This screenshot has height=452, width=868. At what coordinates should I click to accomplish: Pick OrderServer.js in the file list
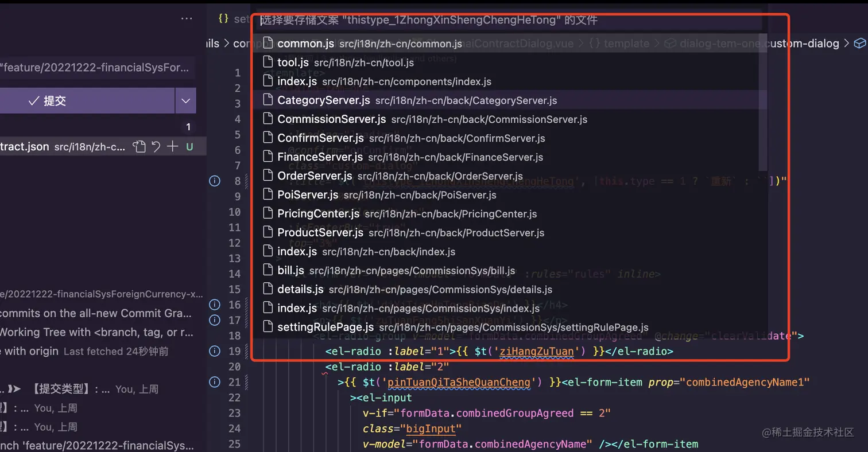click(x=510, y=176)
